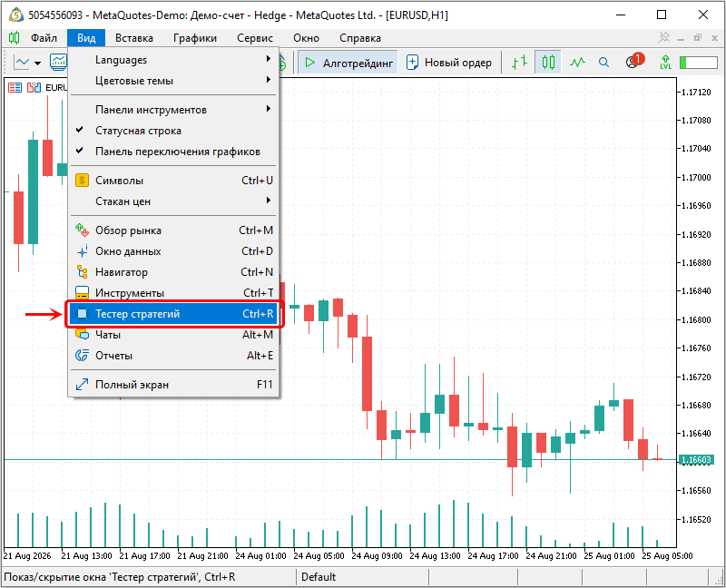Expand the Стакан цен submenu
This screenshot has width=726, height=588.
tap(174, 201)
